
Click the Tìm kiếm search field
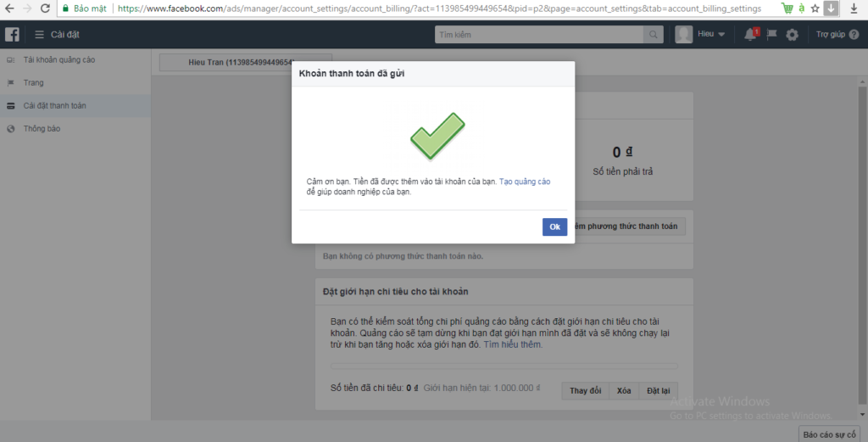coord(538,34)
